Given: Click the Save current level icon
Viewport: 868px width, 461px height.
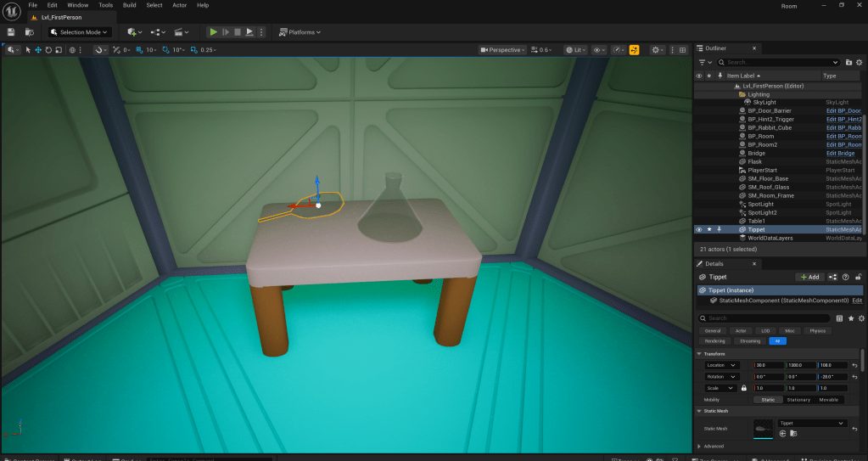Looking at the screenshot, I should coord(11,32).
